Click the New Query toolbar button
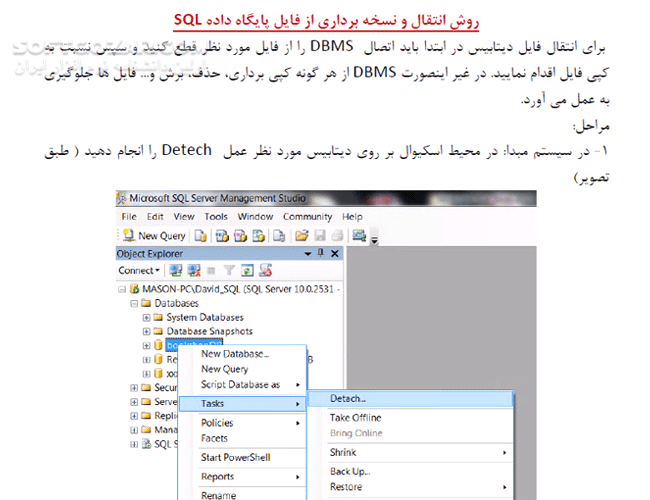Image resolution: width=650 pixels, height=500 pixels. tap(154, 235)
